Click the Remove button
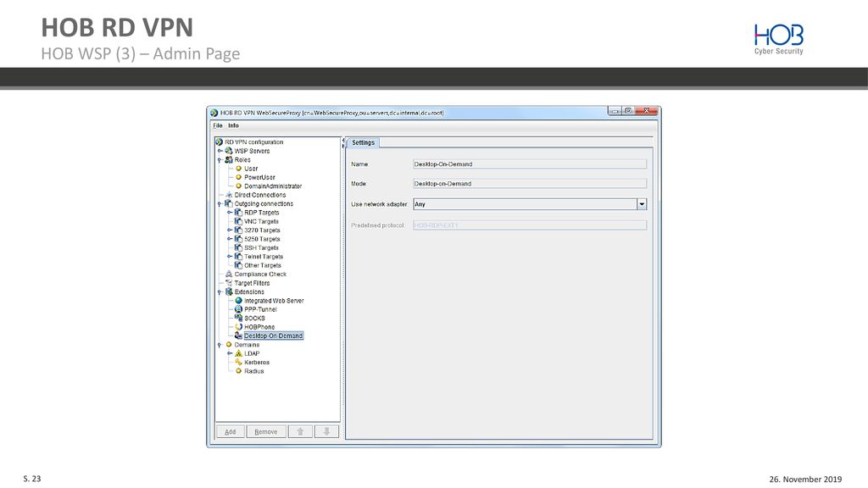 tap(265, 431)
